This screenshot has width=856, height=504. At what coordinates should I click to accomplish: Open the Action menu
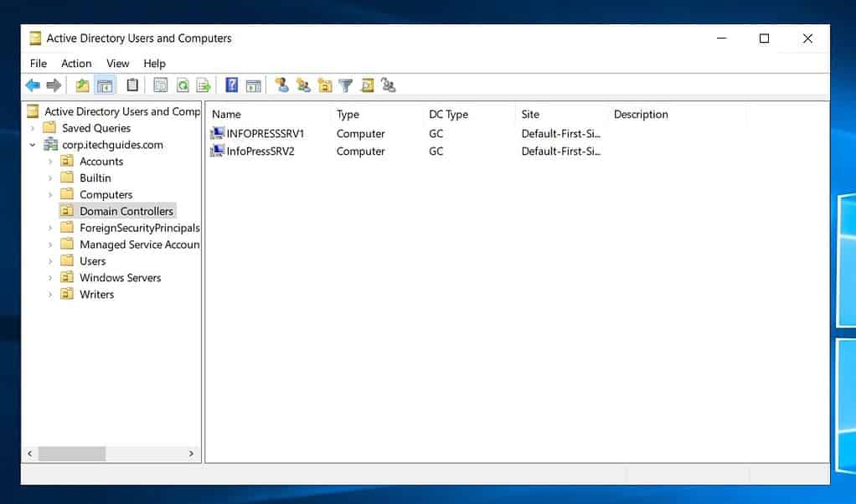pos(76,64)
